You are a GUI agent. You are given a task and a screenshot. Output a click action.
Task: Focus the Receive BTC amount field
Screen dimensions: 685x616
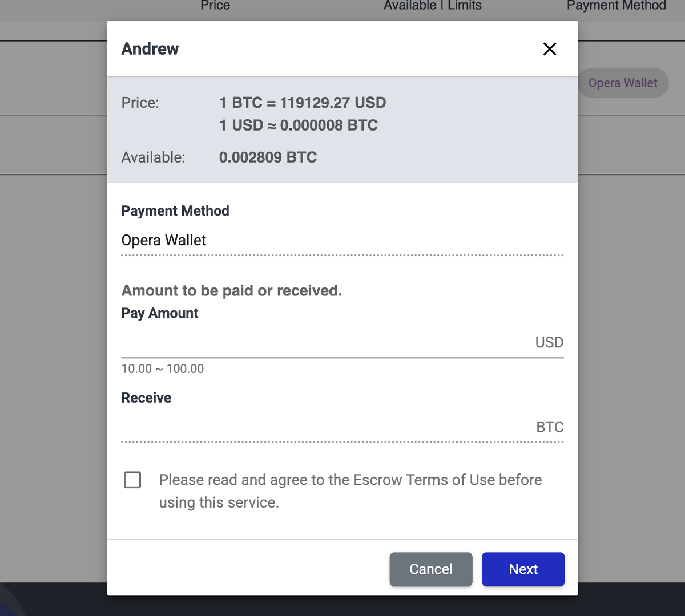[x=325, y=427]
